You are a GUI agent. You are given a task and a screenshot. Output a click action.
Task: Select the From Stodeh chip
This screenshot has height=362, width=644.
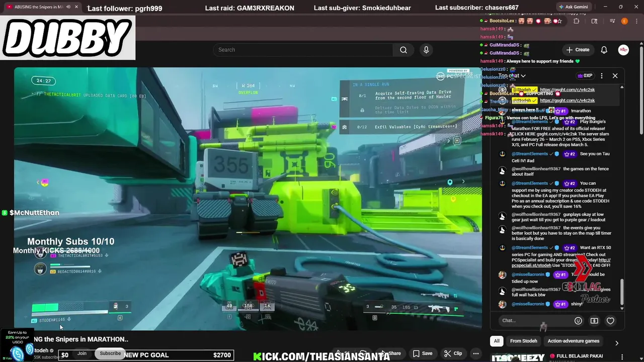(524, 341)
